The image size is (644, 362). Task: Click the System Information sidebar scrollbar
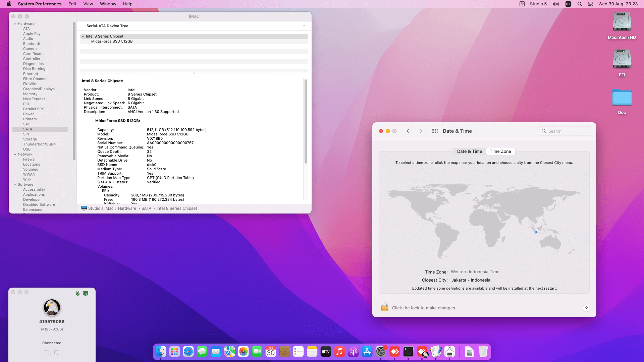pos(74,91)
